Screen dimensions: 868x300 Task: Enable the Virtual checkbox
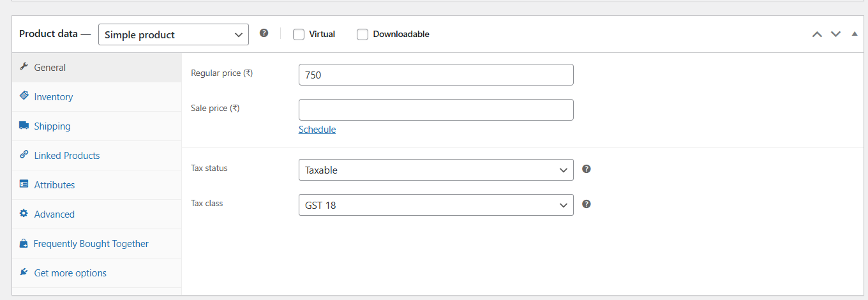298,34
